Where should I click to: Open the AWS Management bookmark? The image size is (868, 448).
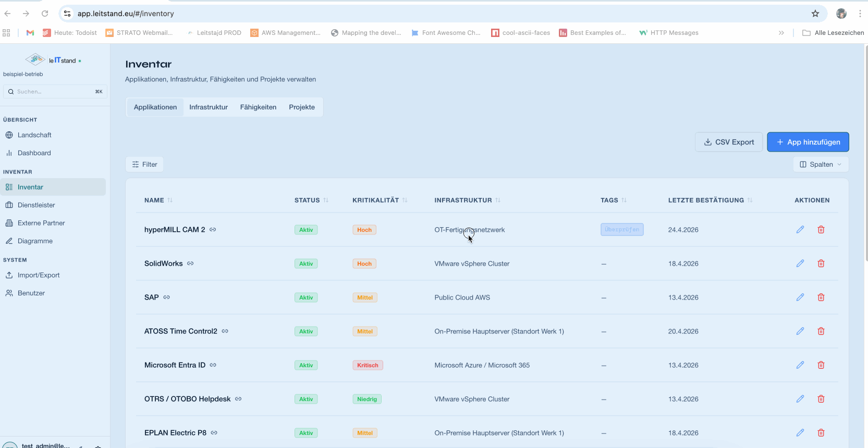pyautogui.click(x=285, y=33)
